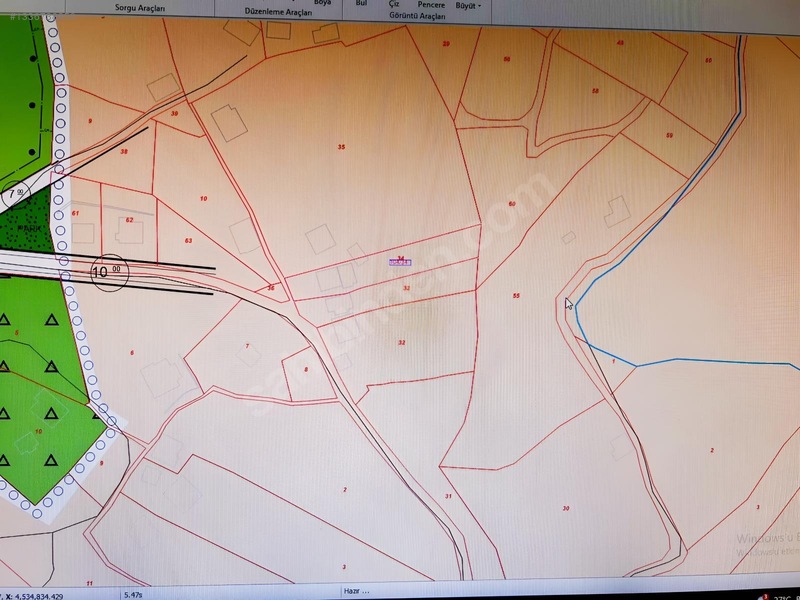Screen dimensions: 800x600
Task: Open the Pencere window tool
Action: 431,5
